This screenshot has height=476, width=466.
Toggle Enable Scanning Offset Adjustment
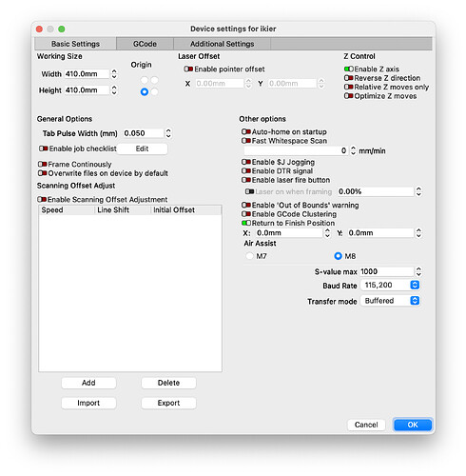click(x=42, y=199)
